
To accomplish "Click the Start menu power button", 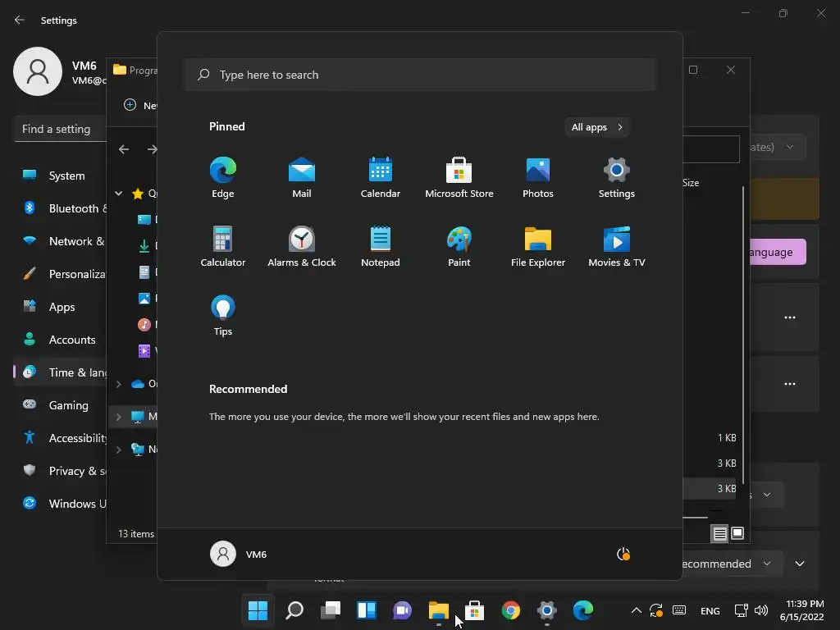I will pyautogui.click(x=623, y=554).
